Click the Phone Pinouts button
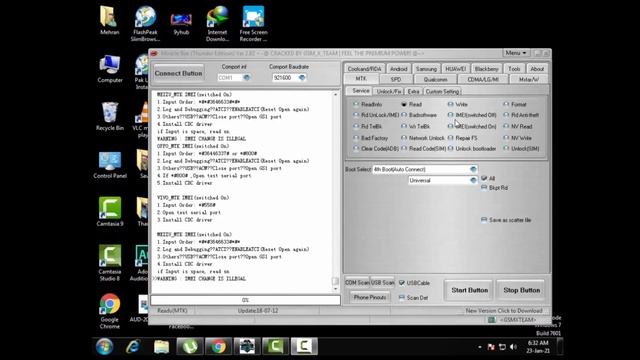 coord(370,297)
